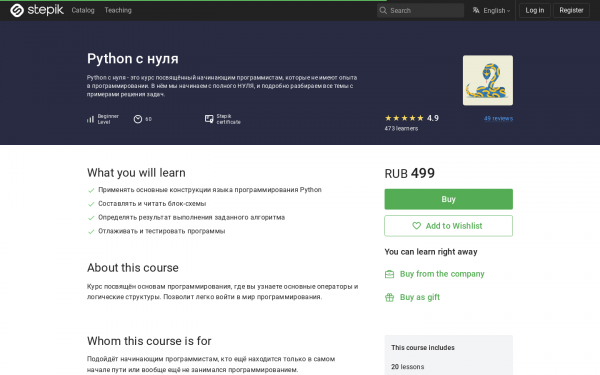Image resolution: width=600 pixels, height=375 pixels.
Task: Click the 'You can learn right away' text
Action: (x=431, y=252)
